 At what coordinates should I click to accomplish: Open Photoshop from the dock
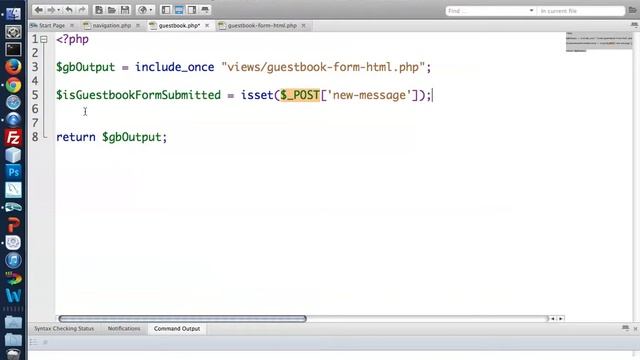[x=13, y=172]
